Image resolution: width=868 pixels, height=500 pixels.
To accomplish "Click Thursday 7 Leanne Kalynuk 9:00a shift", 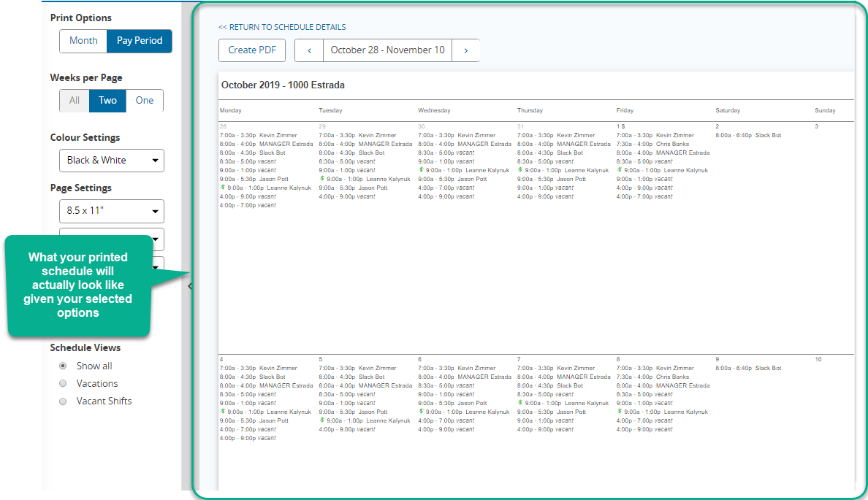I will pyautogui.click(x=563, y=403).
